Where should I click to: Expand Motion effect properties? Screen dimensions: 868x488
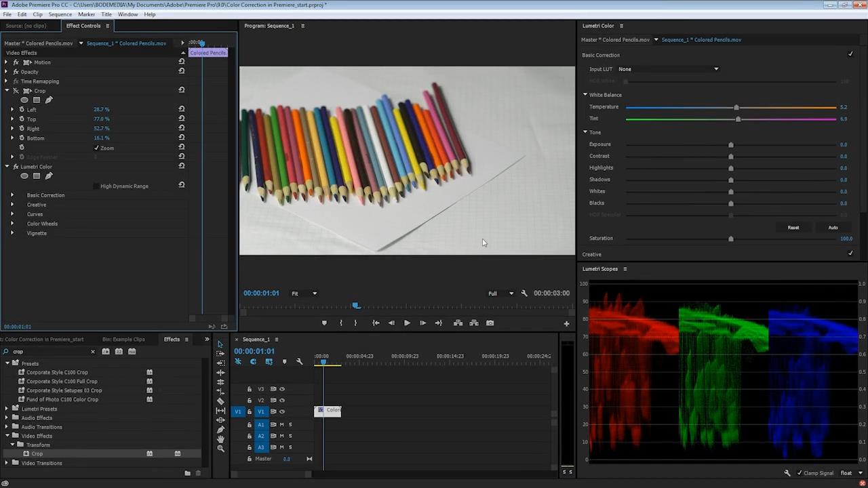point(6,62)
